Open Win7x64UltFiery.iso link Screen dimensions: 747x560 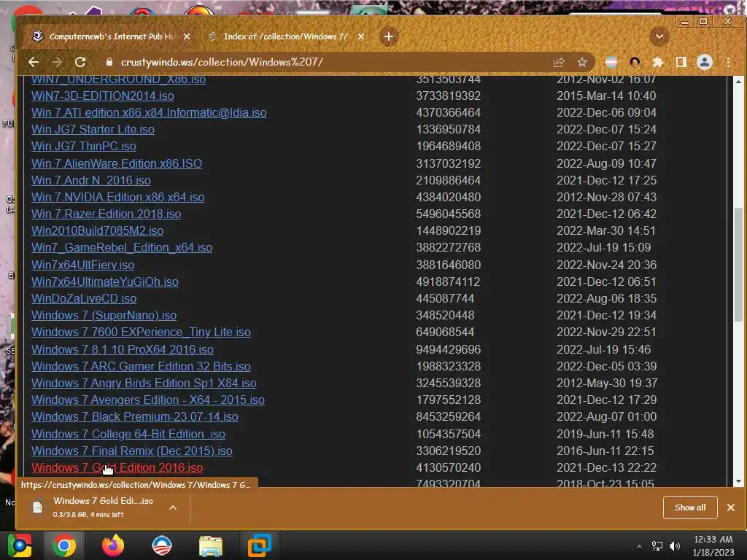pyautogui.click(x=82, y=265)
